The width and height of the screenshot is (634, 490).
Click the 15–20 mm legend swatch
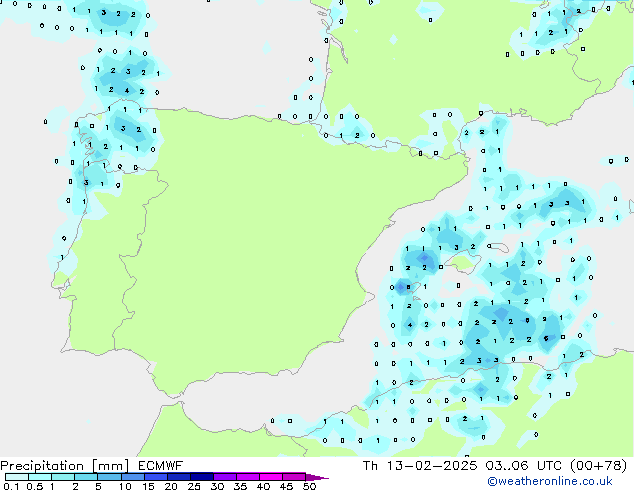[156, 477]
